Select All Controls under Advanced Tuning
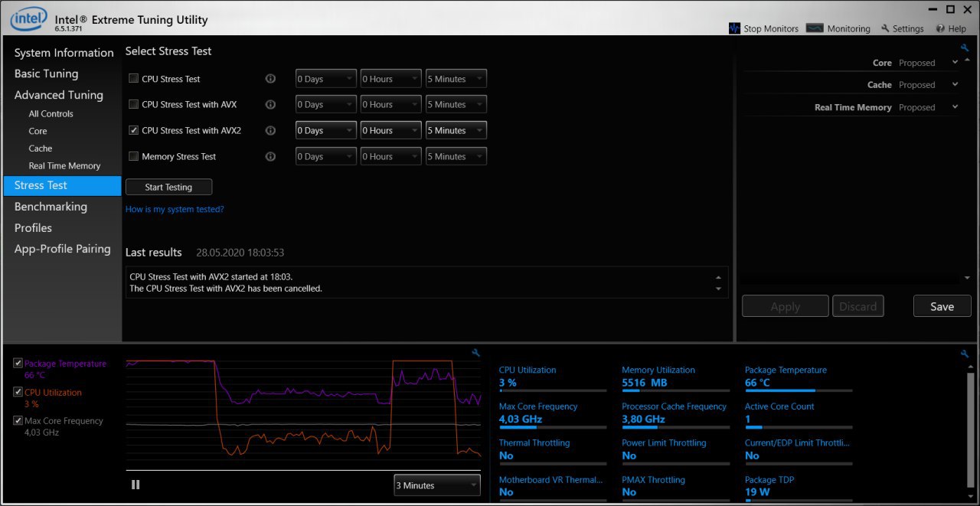Screen dimensions: 980x506 tap(51, 114)
